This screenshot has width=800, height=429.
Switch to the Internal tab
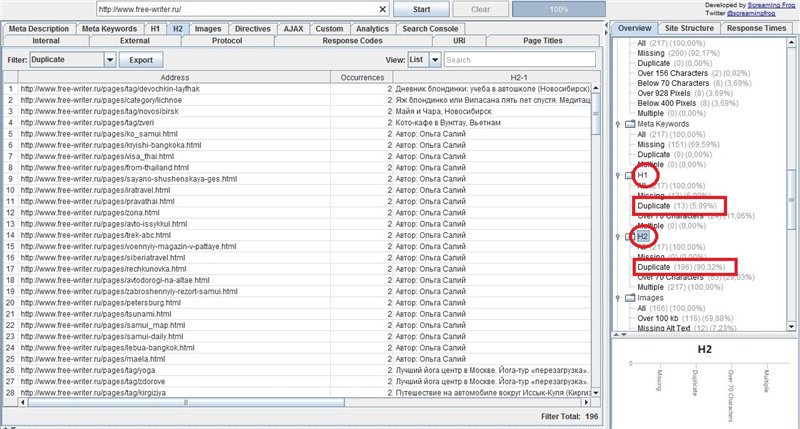46,41
